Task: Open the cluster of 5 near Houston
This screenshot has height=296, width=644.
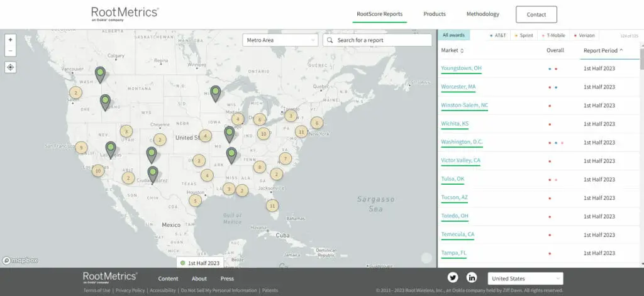Action: point(195,200)
